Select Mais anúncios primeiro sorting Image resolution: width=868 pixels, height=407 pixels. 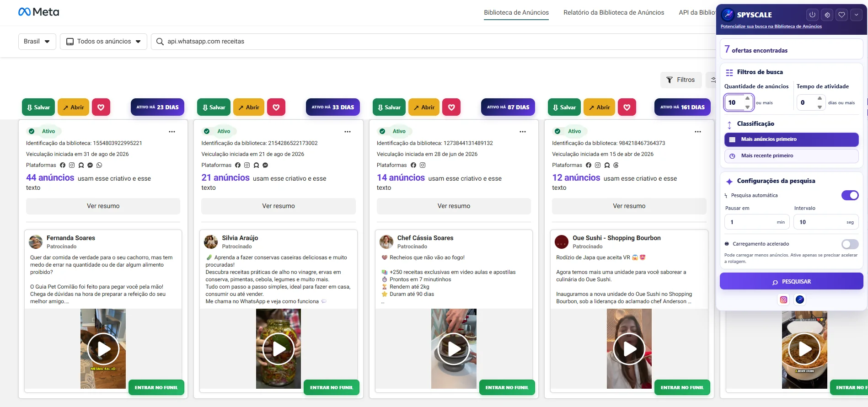tap(792, 139)
